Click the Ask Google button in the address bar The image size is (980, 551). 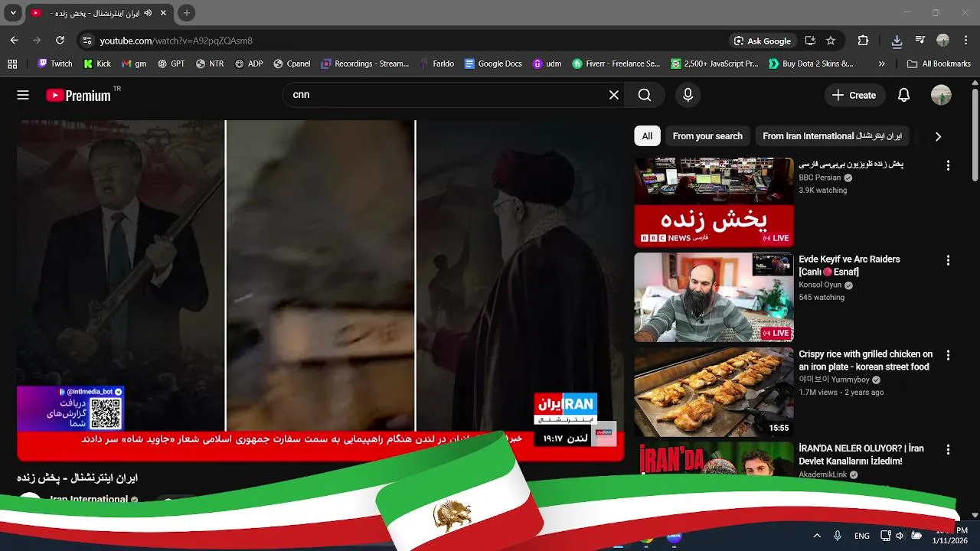pyautogui.click(x=762, y=41)
